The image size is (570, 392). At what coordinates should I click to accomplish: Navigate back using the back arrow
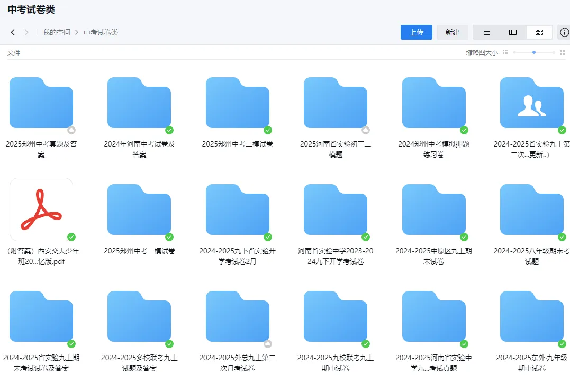[12, 32]
